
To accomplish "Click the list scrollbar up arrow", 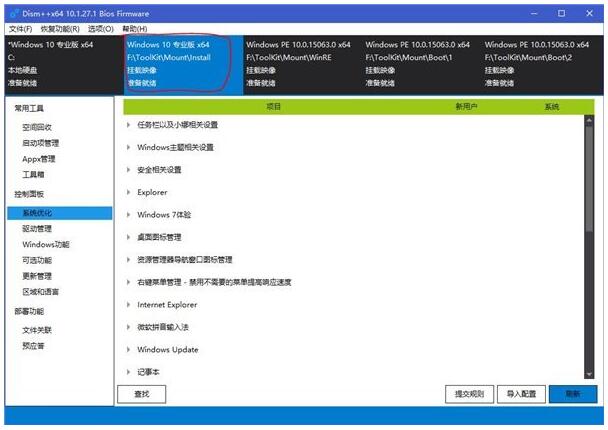I will click(x=589, y=120).
